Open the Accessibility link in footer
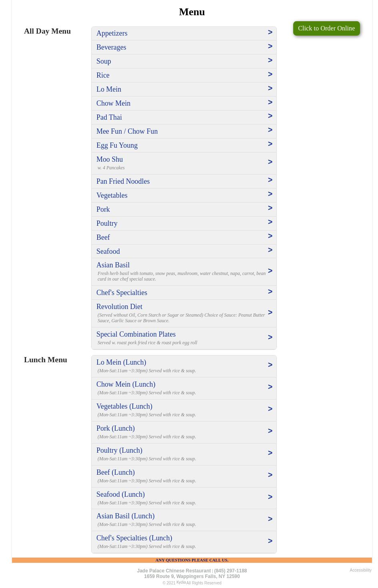The image size is (378, 588). point(360,570)
